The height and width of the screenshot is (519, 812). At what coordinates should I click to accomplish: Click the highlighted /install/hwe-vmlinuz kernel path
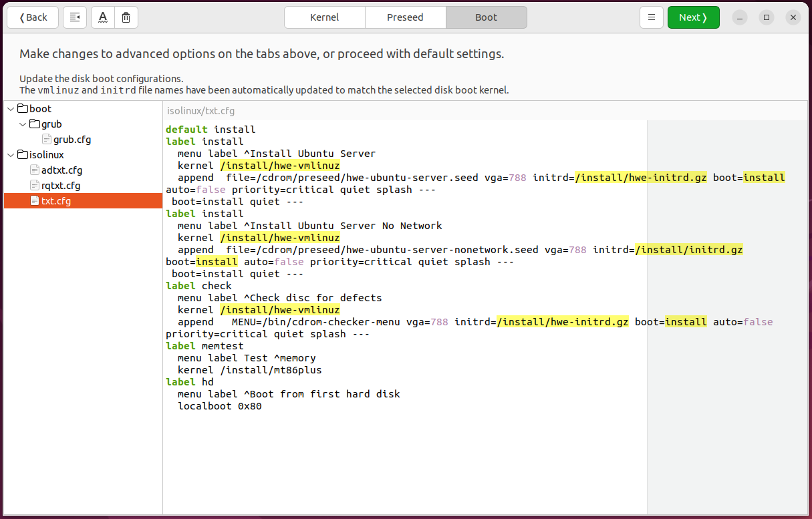pos(280,165)
